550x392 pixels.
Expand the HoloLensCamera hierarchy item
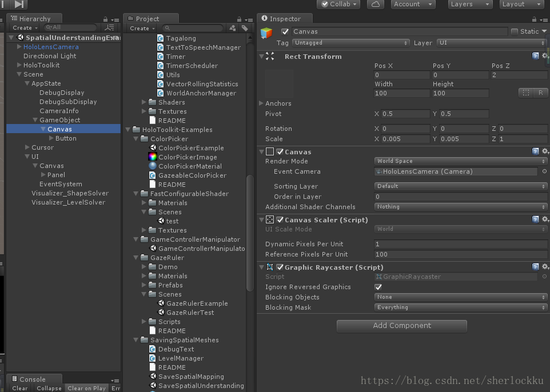19,47
